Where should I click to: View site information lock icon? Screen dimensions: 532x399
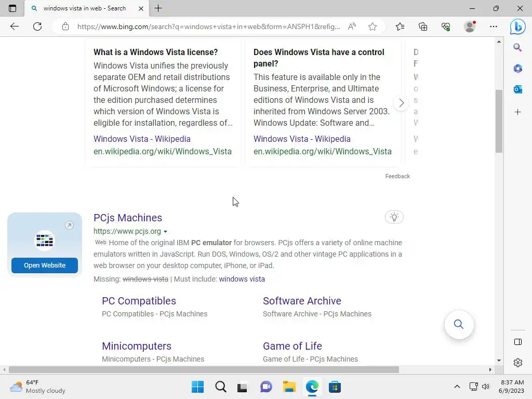(65, 26)
